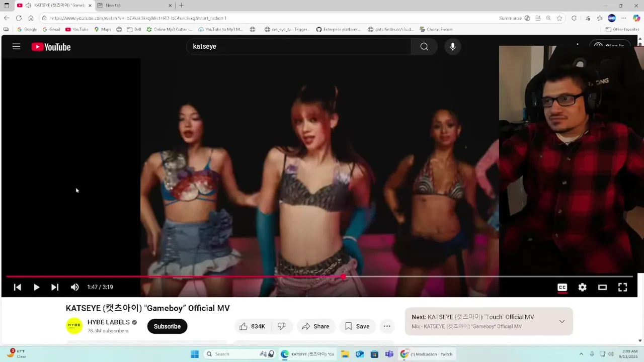The height and width of the screenshot is (362, 644).
Task: Show hidden system tray icons chevron
Action: pyautogui.click(x=581, y=354)
